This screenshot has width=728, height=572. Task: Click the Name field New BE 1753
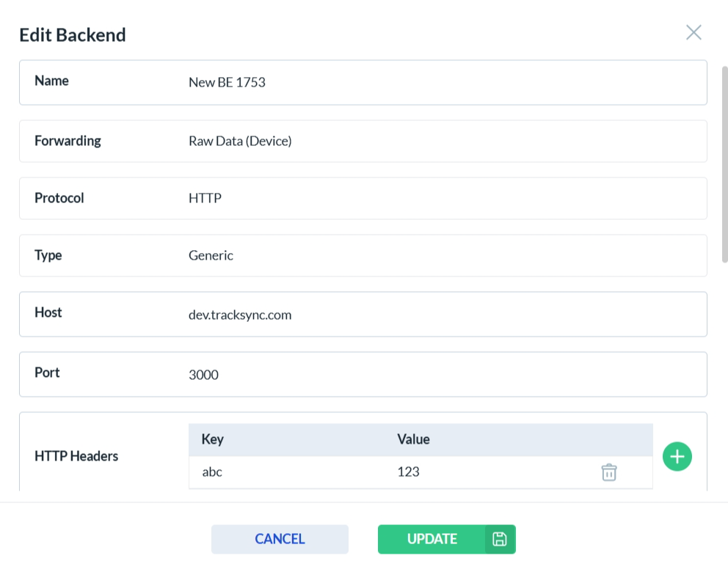pyautogui.click(x=440, y=82)
